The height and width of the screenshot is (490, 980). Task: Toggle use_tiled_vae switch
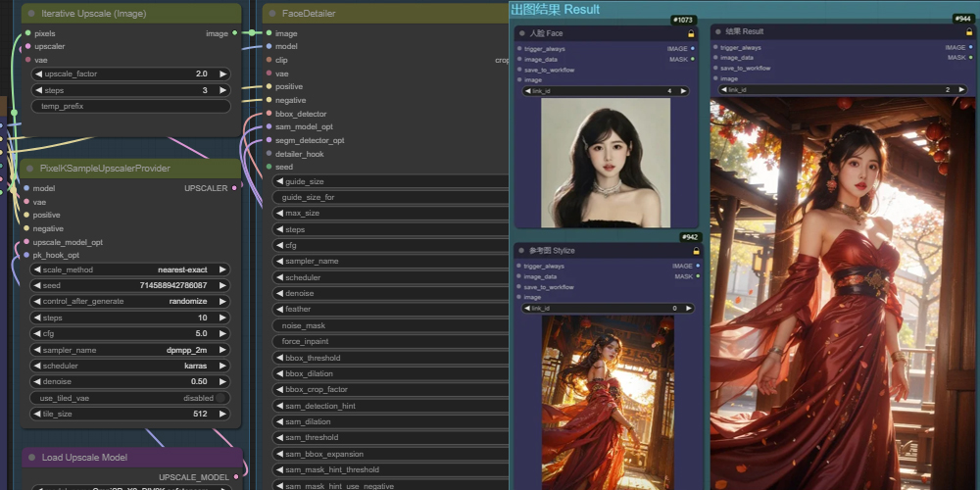click(x=220, y=398)
